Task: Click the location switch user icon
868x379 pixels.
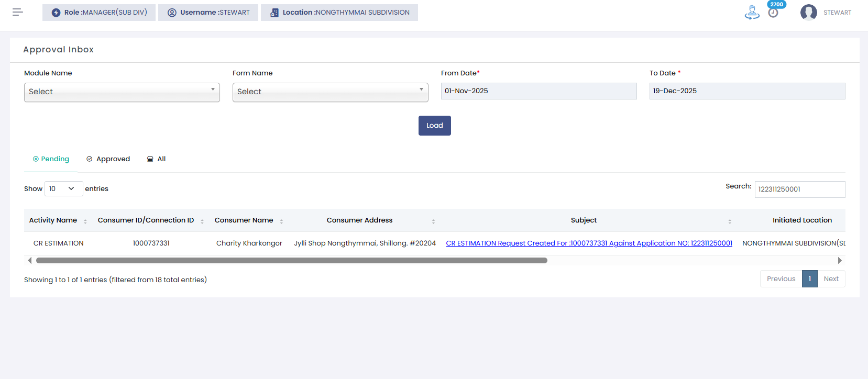Action: (x=752, y=12)
